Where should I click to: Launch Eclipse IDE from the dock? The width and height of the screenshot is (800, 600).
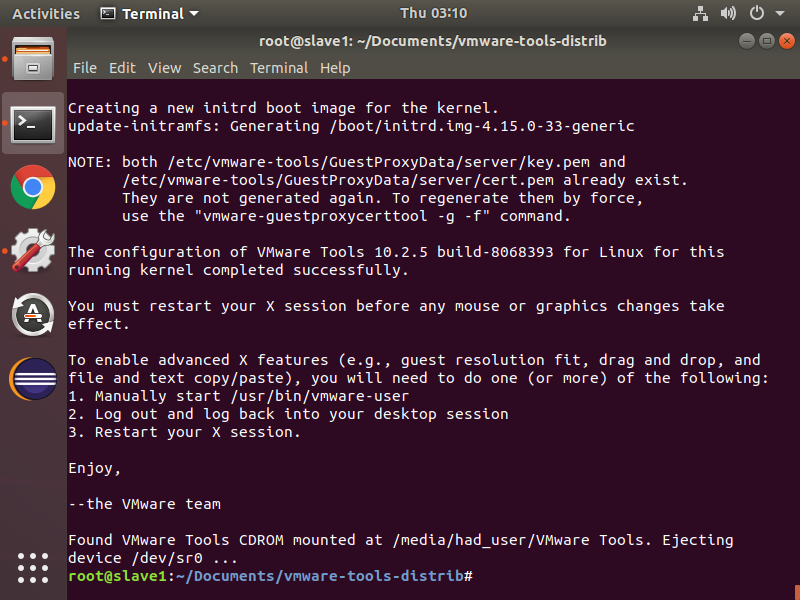[33, 379]
